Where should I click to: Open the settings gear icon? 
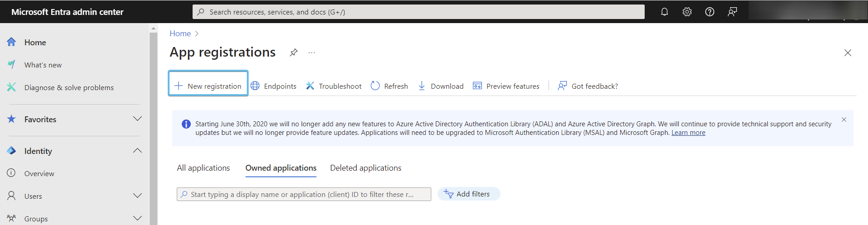(x=687, y=12)
